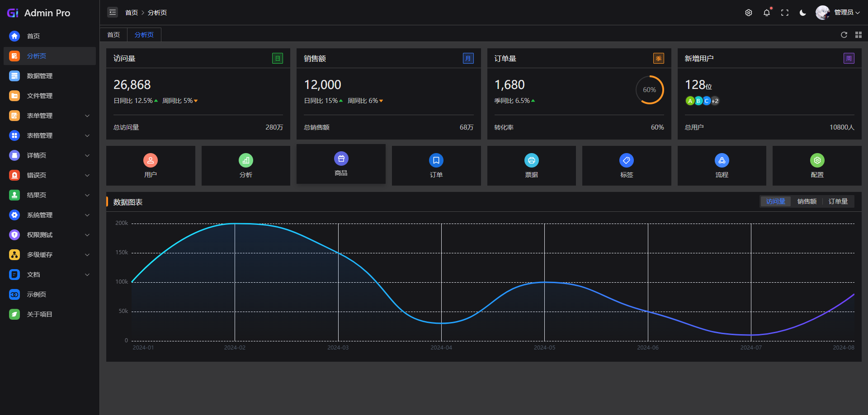This screenshot has height=415, width=868.
Task: Switch chart to 销售额 view
Action: click(x=807, y=201)
